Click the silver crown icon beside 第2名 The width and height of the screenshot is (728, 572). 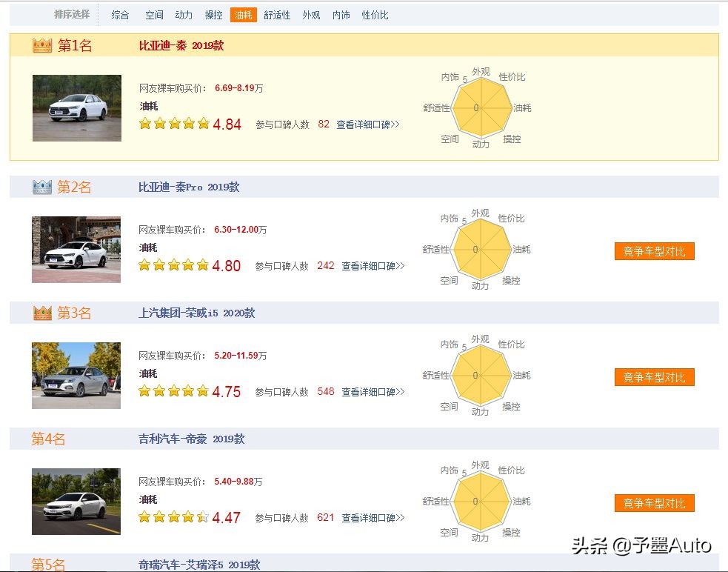coord(42,187)
